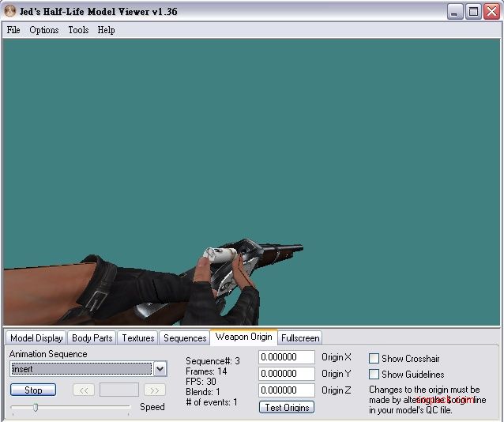Click the Origin X value field

(286, 358)
